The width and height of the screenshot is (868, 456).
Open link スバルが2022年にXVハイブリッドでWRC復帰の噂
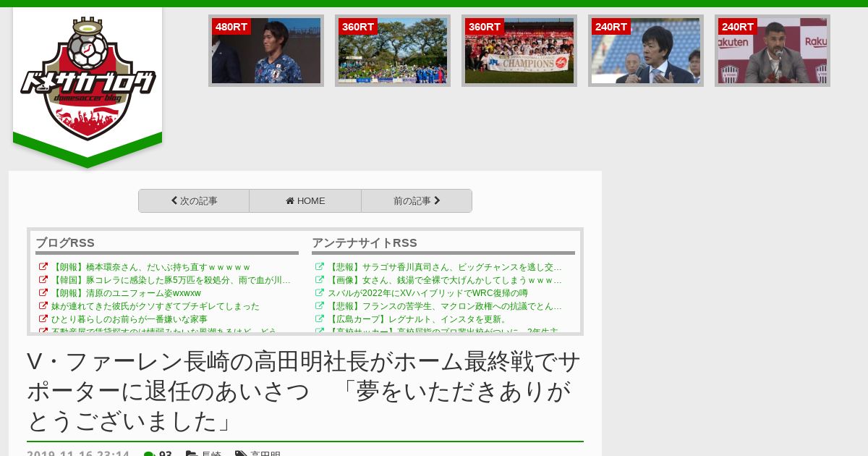pyautogui.click(x=427, y=293)
